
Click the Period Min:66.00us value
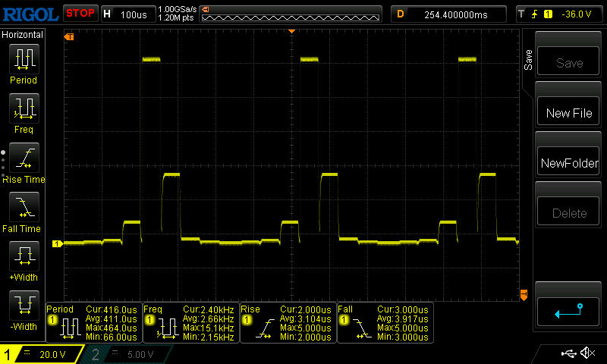click(x=112, y=337)
